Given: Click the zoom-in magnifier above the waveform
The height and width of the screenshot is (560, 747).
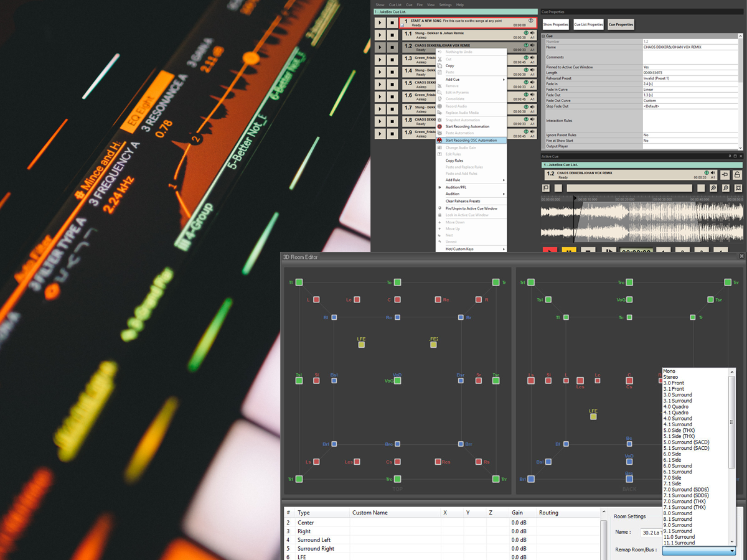Looking at the screenshot, I should pos(713,188).
